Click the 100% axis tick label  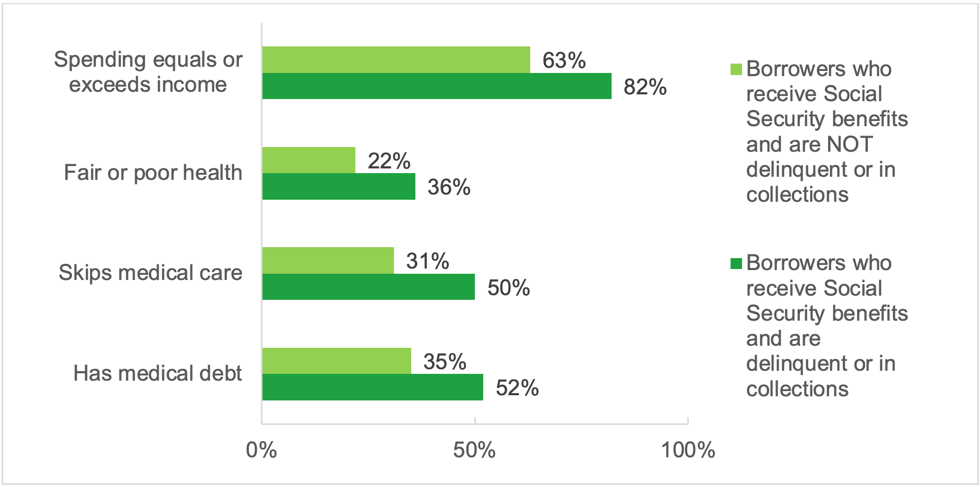pos(688,450)
